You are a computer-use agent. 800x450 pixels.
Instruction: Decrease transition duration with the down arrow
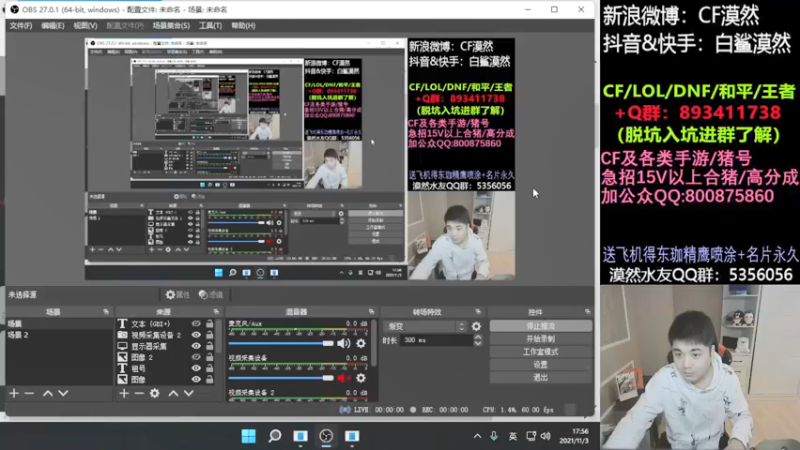click(x=478, y=343)
